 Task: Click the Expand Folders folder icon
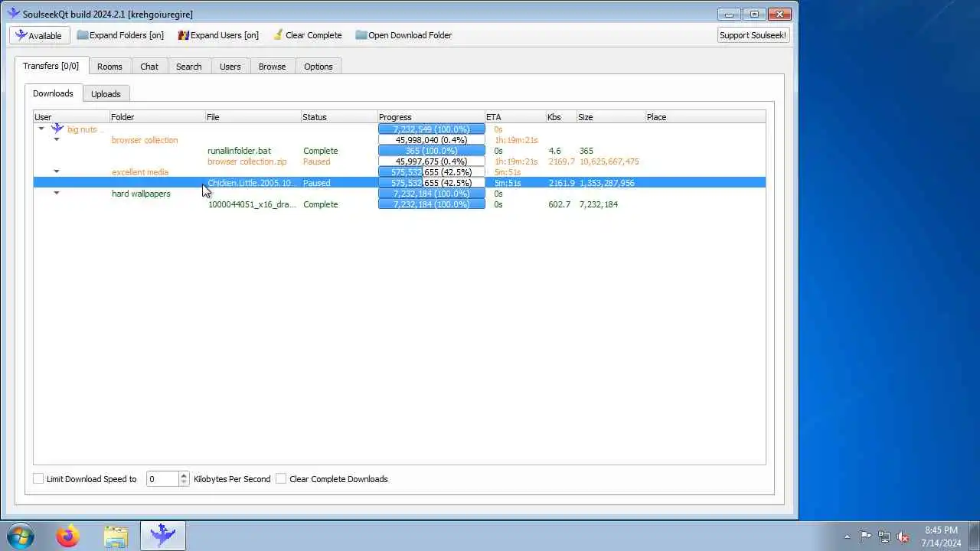pos(83,35)
